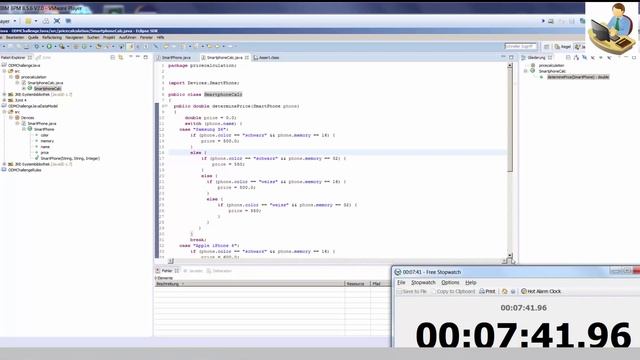Image resolution: width=640 pixels, height=360 pixels.
Task: Expand the JUnit 4 library node
Action: [4, 100]
